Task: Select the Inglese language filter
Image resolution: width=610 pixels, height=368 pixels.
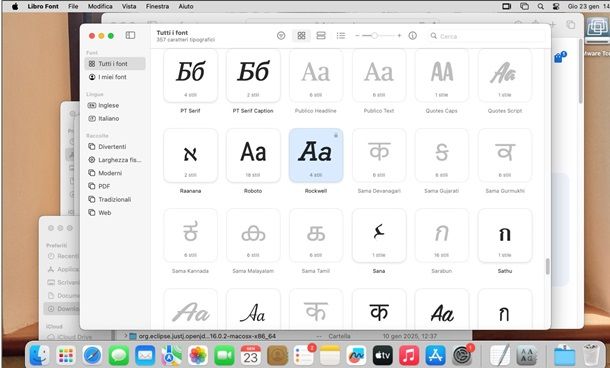Action: (115, 105)
